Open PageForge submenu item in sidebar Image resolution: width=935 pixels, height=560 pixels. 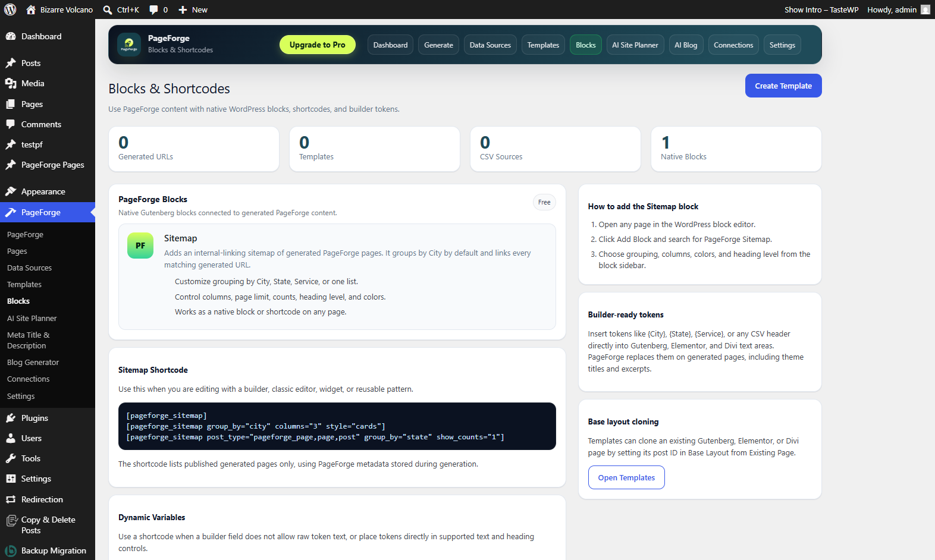[25, 235]
